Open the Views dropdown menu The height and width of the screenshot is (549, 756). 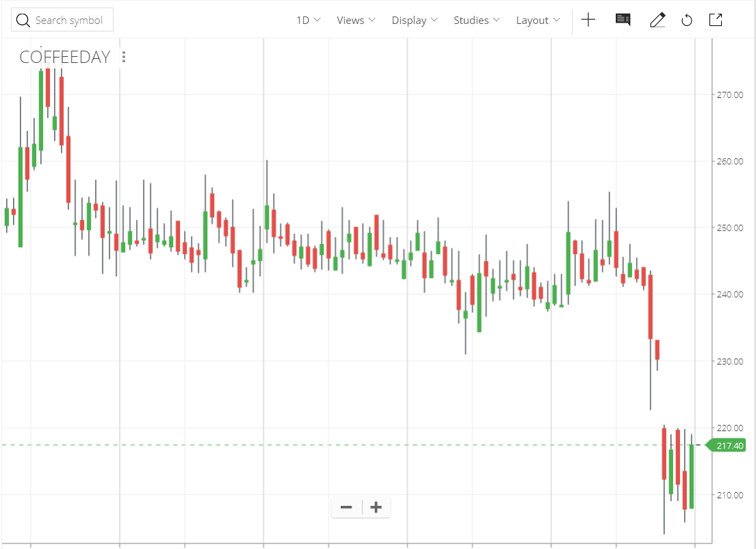point(356,21)
